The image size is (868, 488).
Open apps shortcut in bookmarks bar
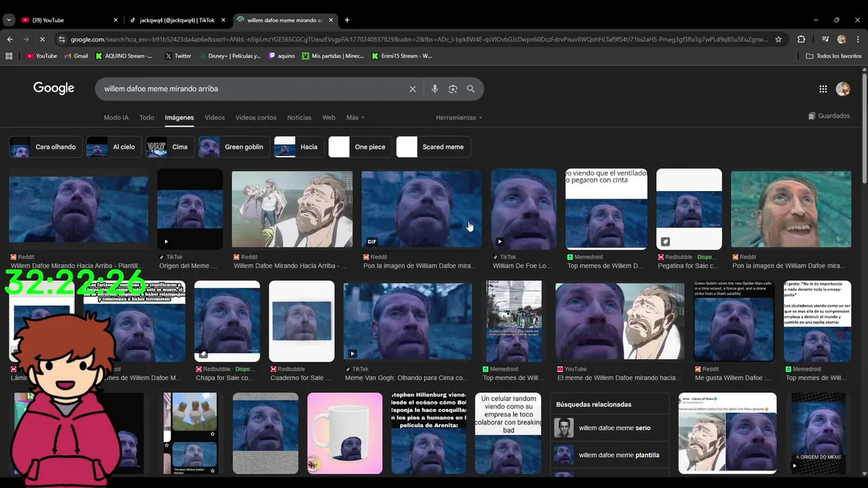[9, 56]
